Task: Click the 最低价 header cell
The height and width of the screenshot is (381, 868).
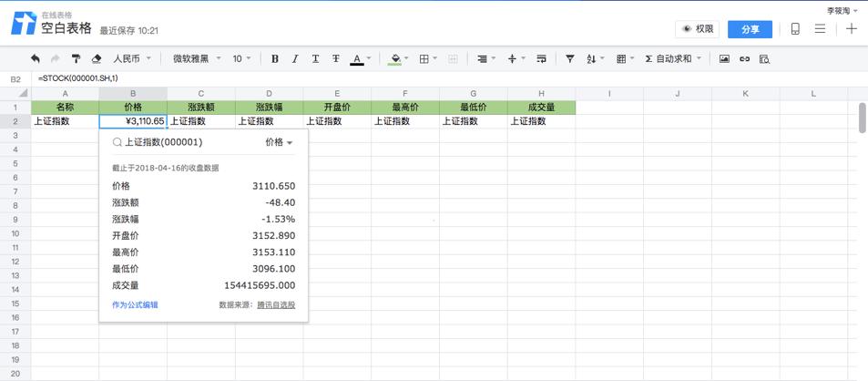Action: pyautogui.click(x=474, y=108)
